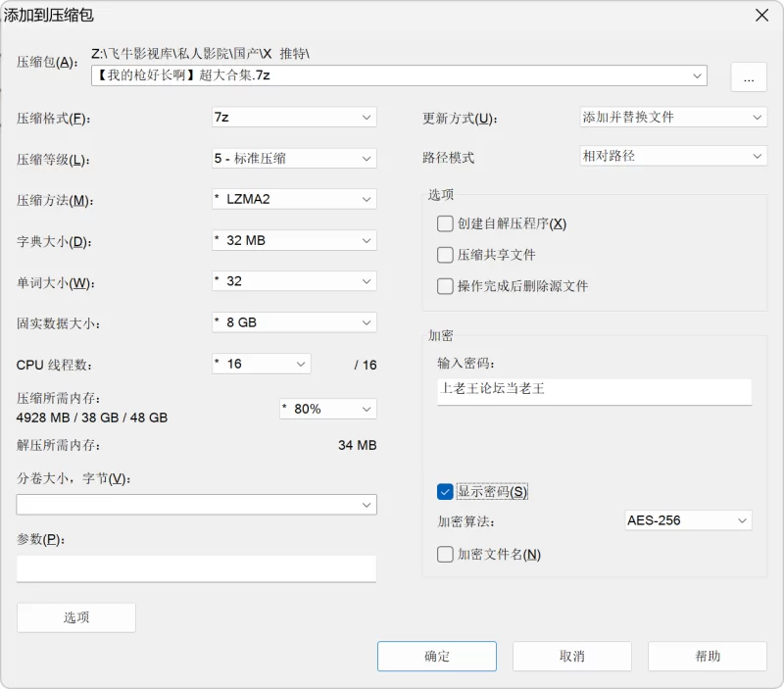Enable 创建自解压程序 checkbox
The width and height of the screenshot is (784, 689).
point(446,223)
